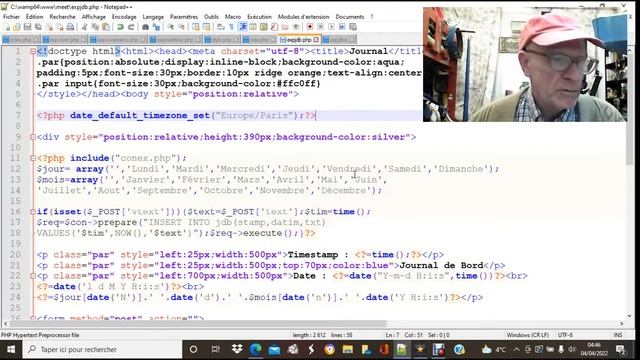Toggle word wrap toolbar icon
Image resolution: width=640 pixels, height=360 pixels.
[221, 27]
